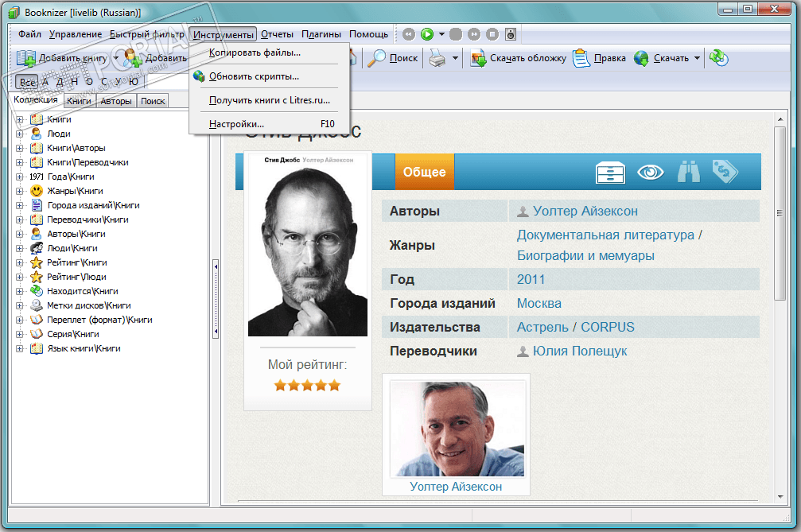Click the smiley icon of Жанры\Книги
The image size is (801, 532).
coord(37,191)
